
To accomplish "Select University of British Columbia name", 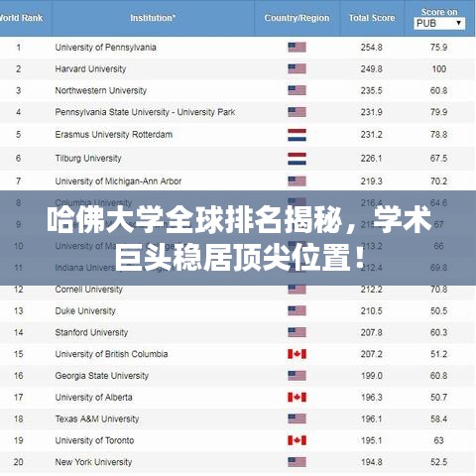I will point(111,354).
